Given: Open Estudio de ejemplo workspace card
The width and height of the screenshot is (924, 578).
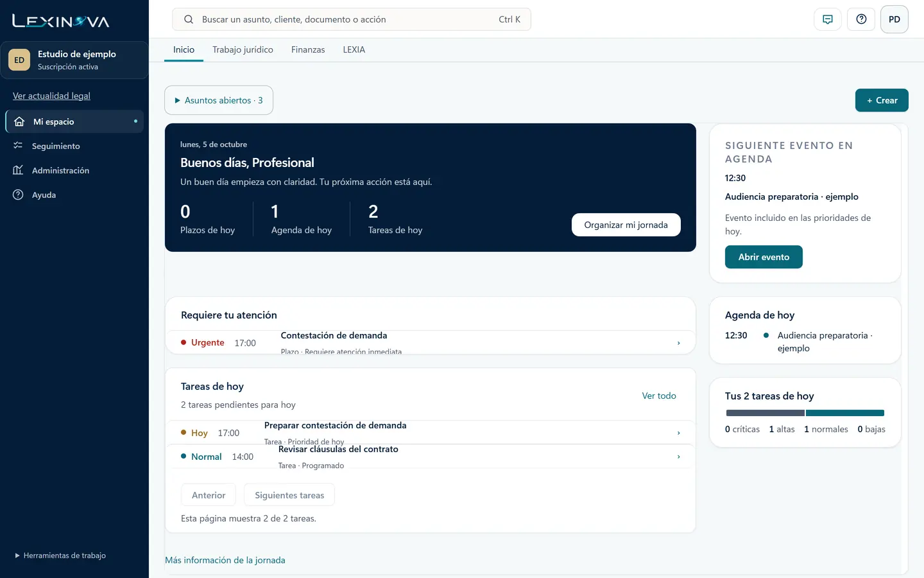Looking at the screenshot, I should [x=74, y=60].
